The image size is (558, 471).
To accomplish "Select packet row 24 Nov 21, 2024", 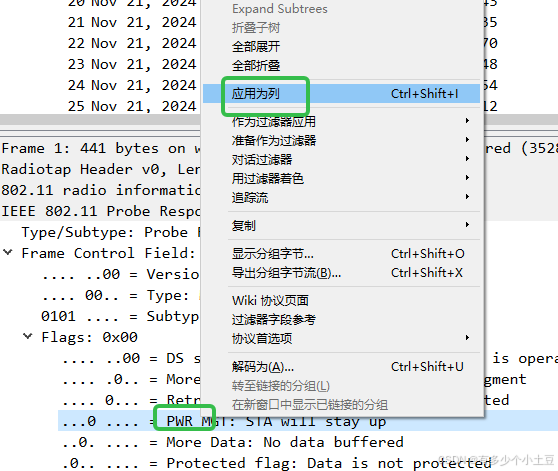I will point(132,85).
